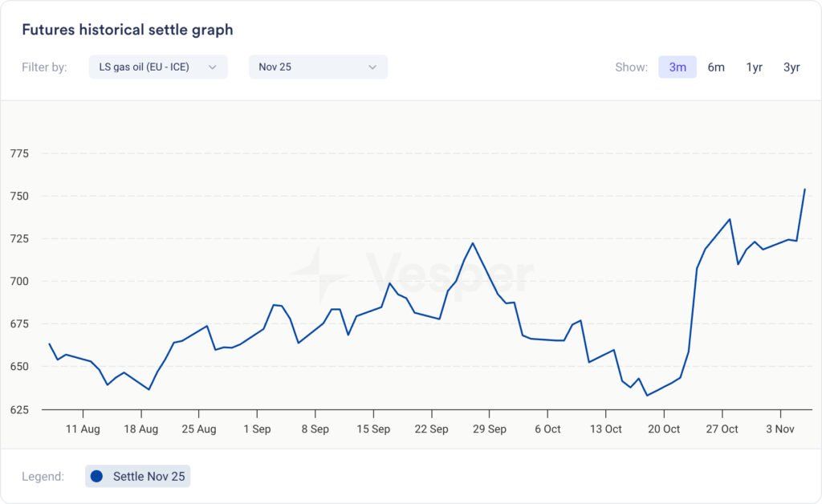Select the 3m time range

(678, 67)
